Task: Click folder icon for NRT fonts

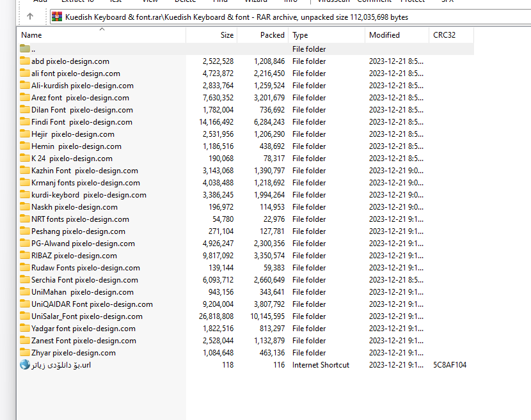Action: click(25, 219)
